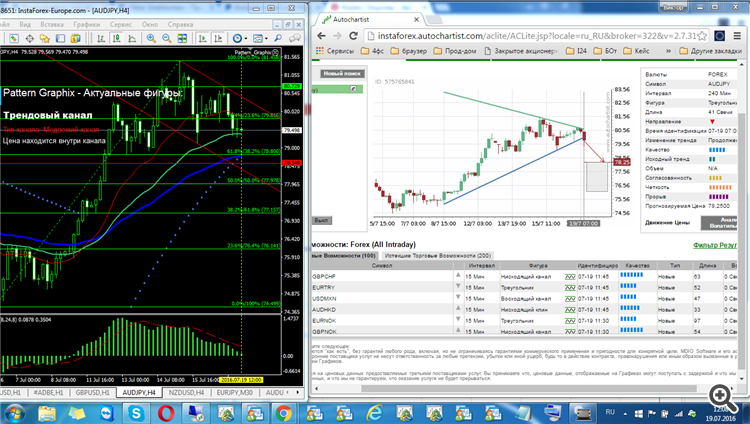Screen dimensions: 750x424
Task: Bookmark this page with the star icon
Action: click(702, 36)
